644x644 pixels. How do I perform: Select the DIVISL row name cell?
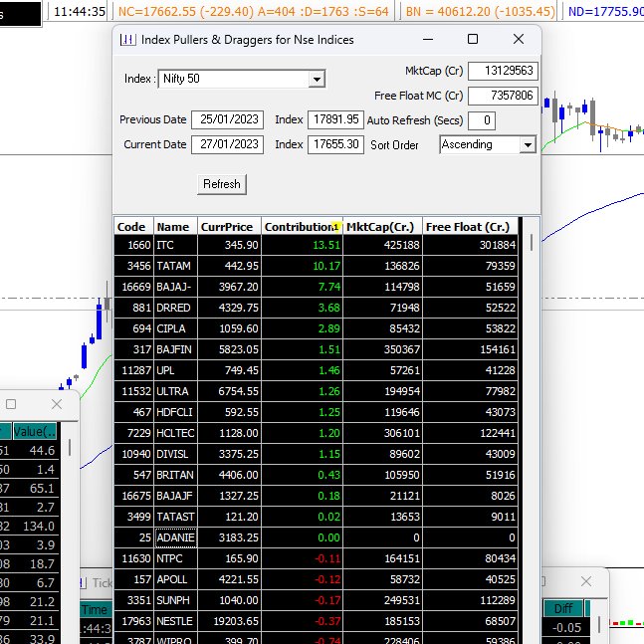[176, 454]
